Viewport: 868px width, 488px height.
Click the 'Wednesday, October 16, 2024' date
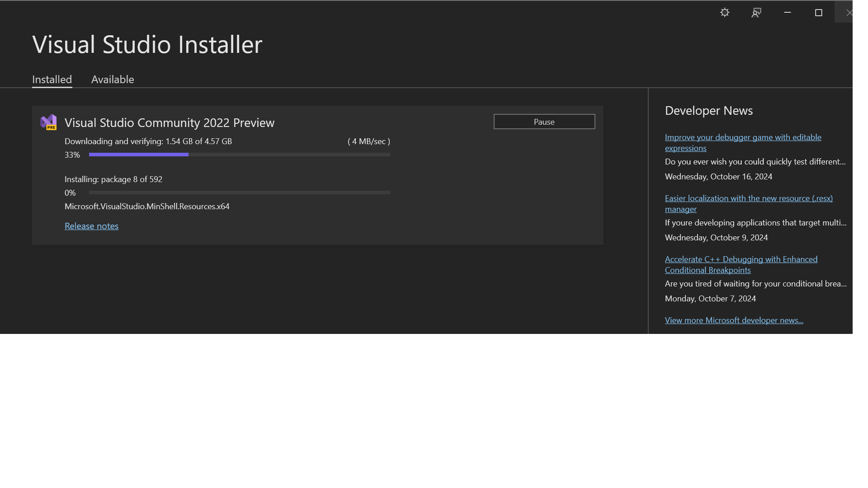coord(718,177)
